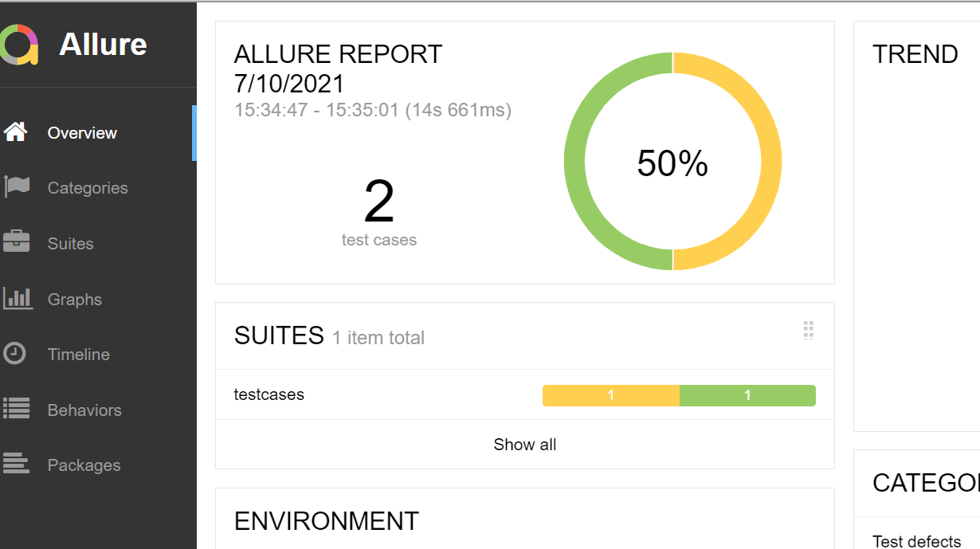Open the testcases suite row

[269, 394]
